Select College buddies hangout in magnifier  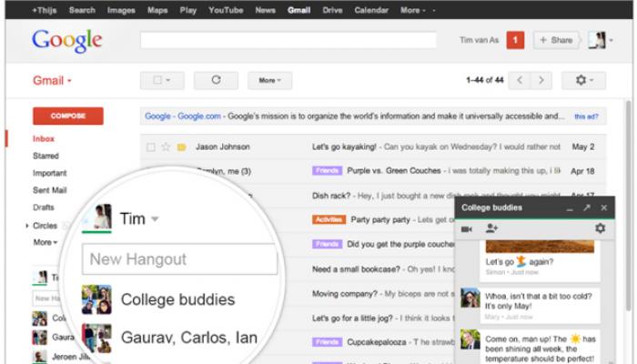177,299
